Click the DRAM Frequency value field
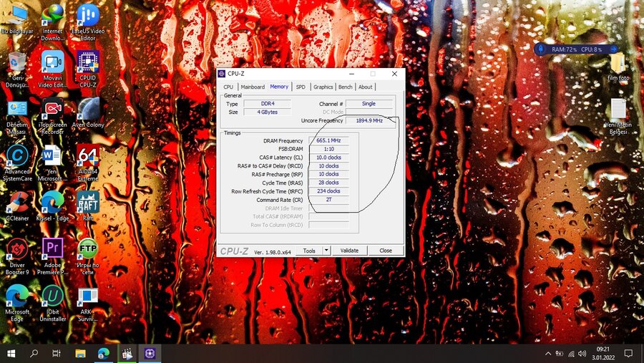Screen dimensions: 644x363 pos(328,140)
